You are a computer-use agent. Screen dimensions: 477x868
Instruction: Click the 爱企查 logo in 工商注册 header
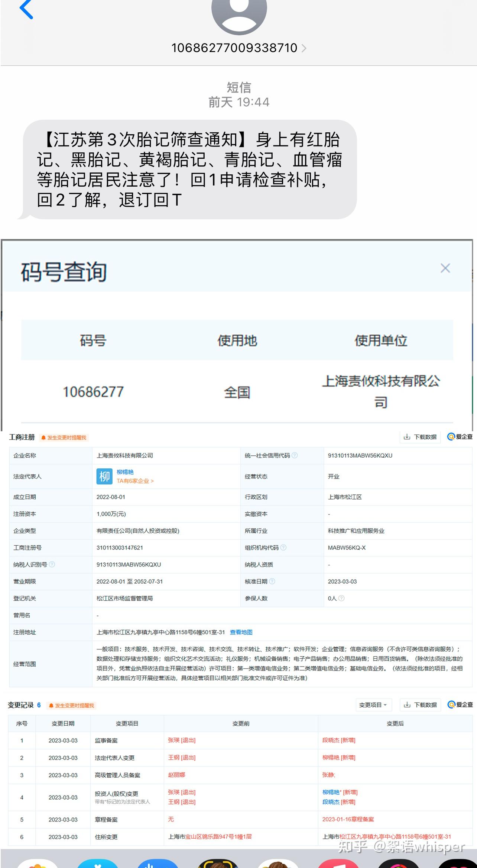[x=460, y=437]
